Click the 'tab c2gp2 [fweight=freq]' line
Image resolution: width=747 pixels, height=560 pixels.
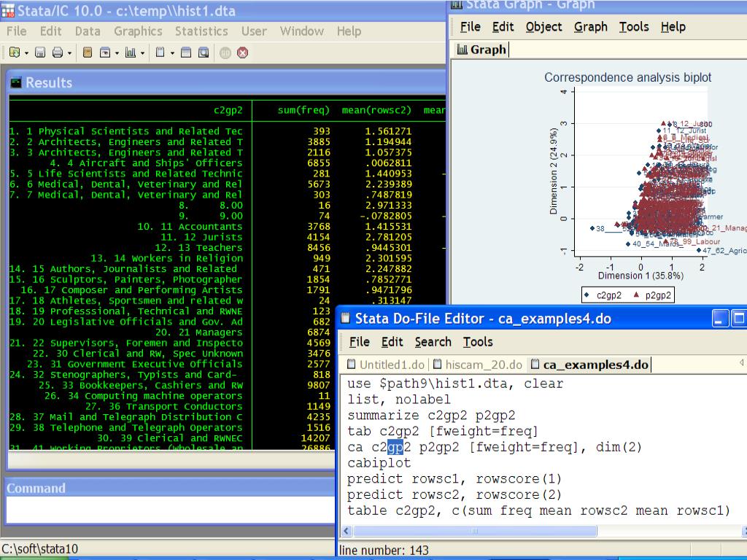point(443,431)
